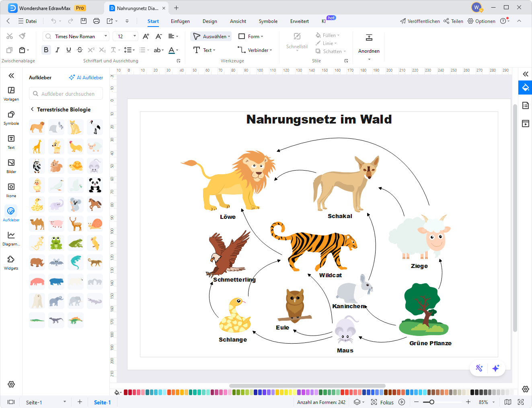Open the Widgets sidebar panel
Screen dimensions: 532x408
pyautogui.click(x=11, y=263)
